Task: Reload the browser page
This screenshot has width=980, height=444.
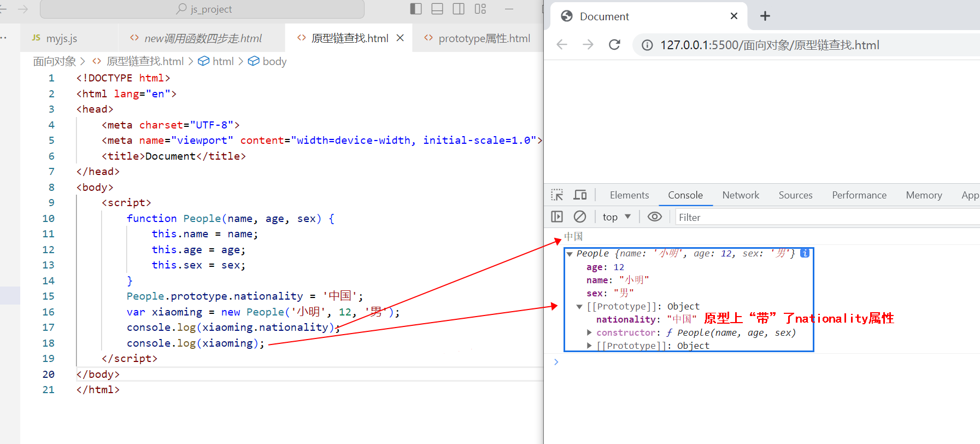Action: click(614, 45)
